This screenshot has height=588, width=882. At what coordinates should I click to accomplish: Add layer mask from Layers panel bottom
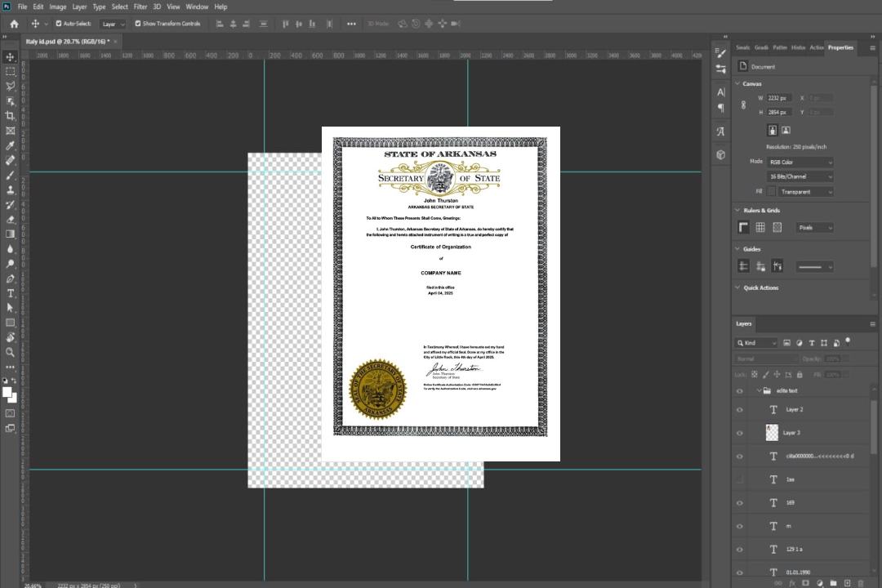tap(805, 583)
